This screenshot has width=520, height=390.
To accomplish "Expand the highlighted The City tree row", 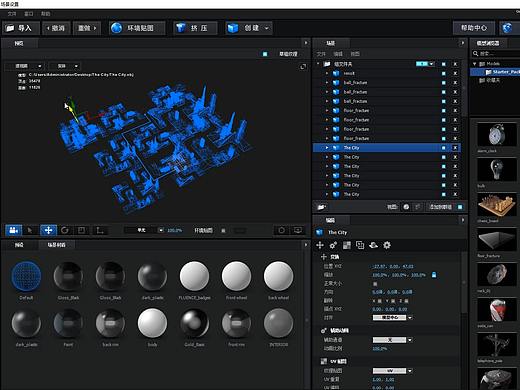I will pos(327,148).
